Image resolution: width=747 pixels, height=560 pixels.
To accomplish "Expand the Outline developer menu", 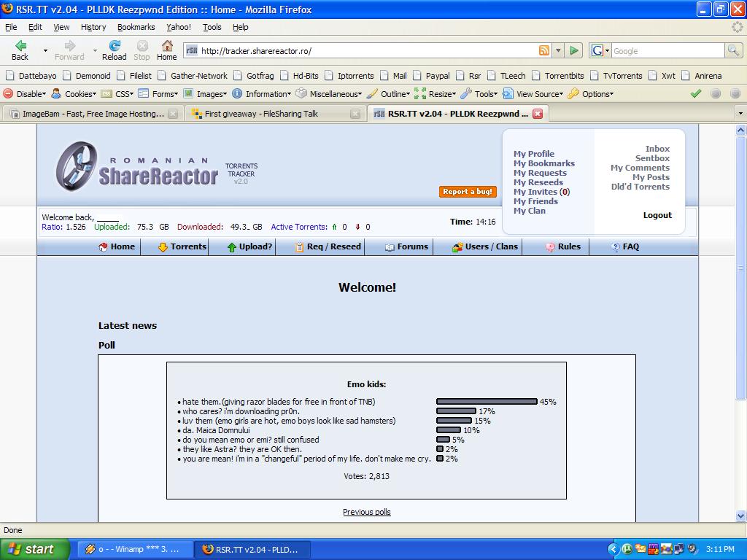I will tap(389, 94).
